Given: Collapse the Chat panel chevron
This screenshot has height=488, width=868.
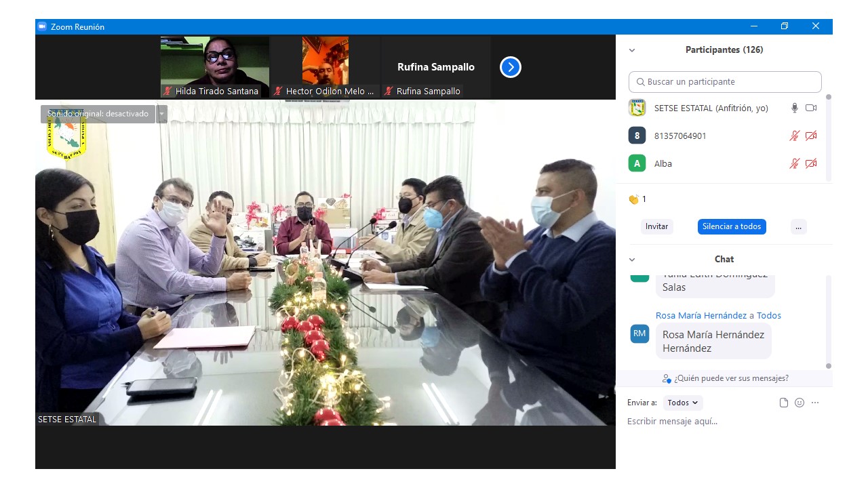Looking at the screenshot, I should [x=632, y=260].
